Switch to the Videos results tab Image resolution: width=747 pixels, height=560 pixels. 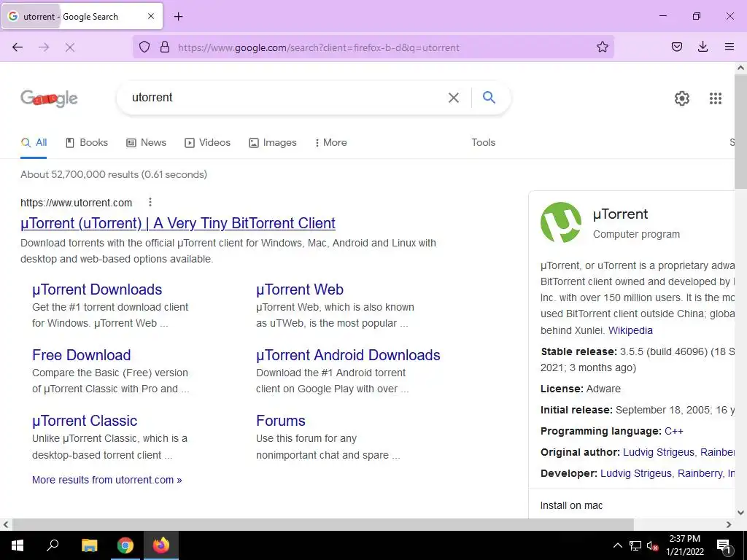(207, 142)
